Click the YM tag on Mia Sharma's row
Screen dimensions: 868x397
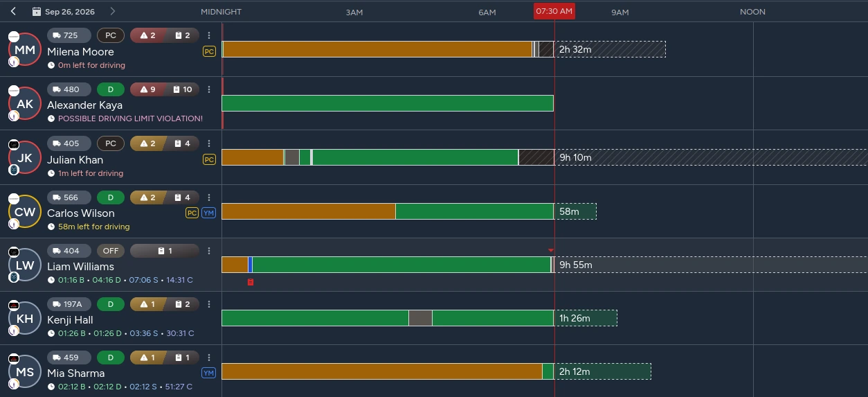[209, 373]
